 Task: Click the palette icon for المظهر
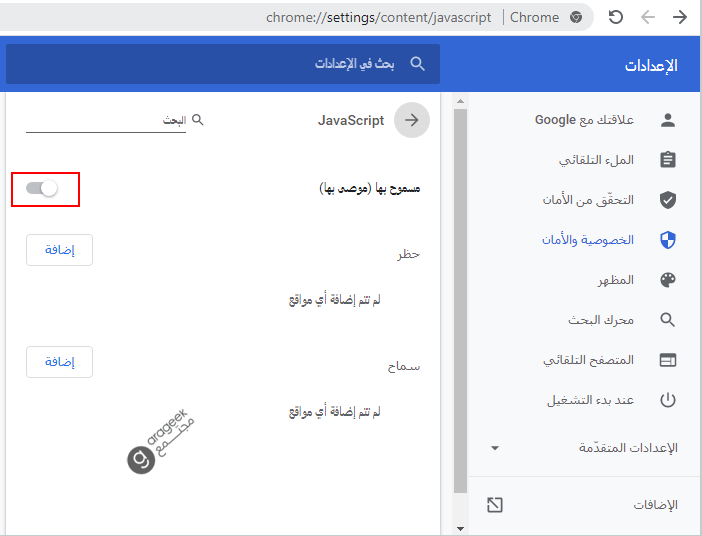pyautogui.click(x=668, y=280)
